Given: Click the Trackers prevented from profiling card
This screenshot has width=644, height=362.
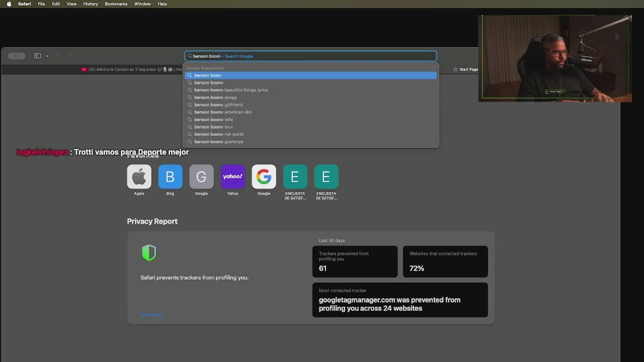Looking at the screenshot, I should pyautogui.click(x=355, y=261).
